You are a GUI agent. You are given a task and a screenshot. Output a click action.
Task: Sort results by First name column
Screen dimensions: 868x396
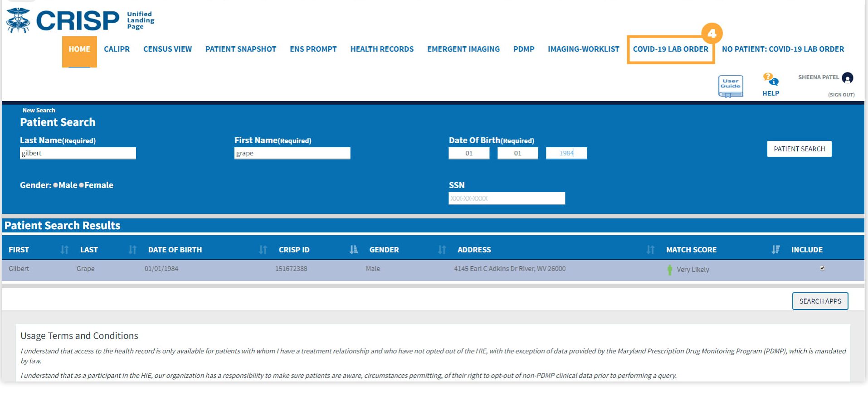coord(64,250)
